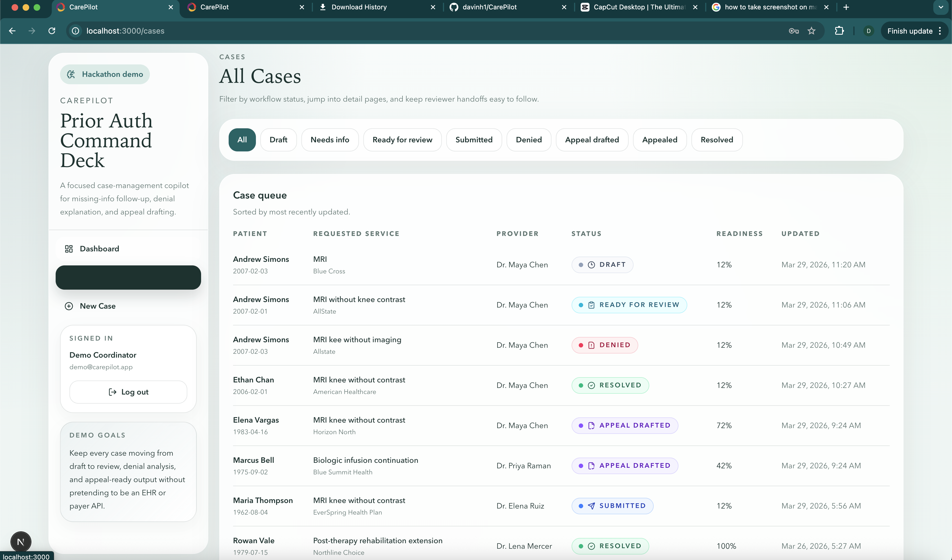Click the password key icon

[793, 31]
